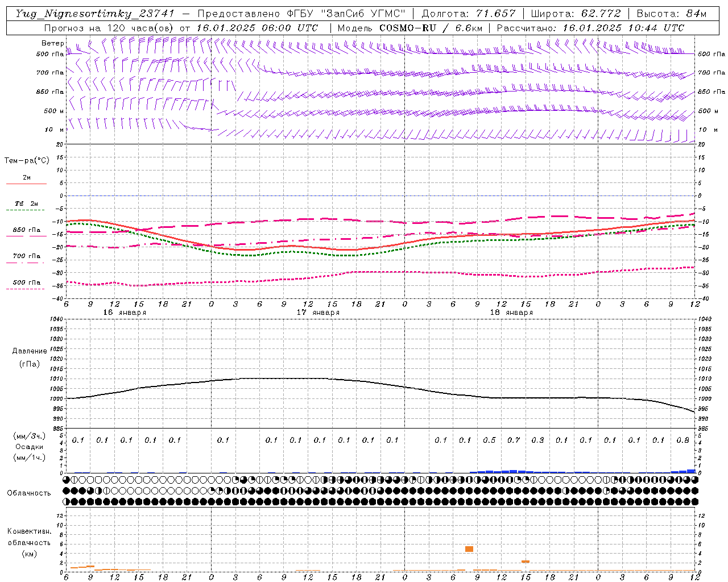The height and width of the screenshot is (582, 728).
Task: Click the Рассчитано: 16.01.2025 10:44 UTC text
Action: click(590, 28)
